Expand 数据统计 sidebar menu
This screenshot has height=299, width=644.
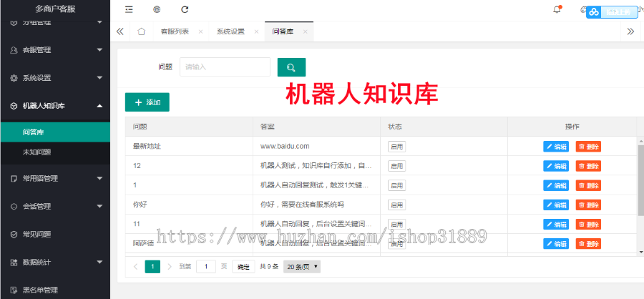pyautogui.click(x=55, y=262)
